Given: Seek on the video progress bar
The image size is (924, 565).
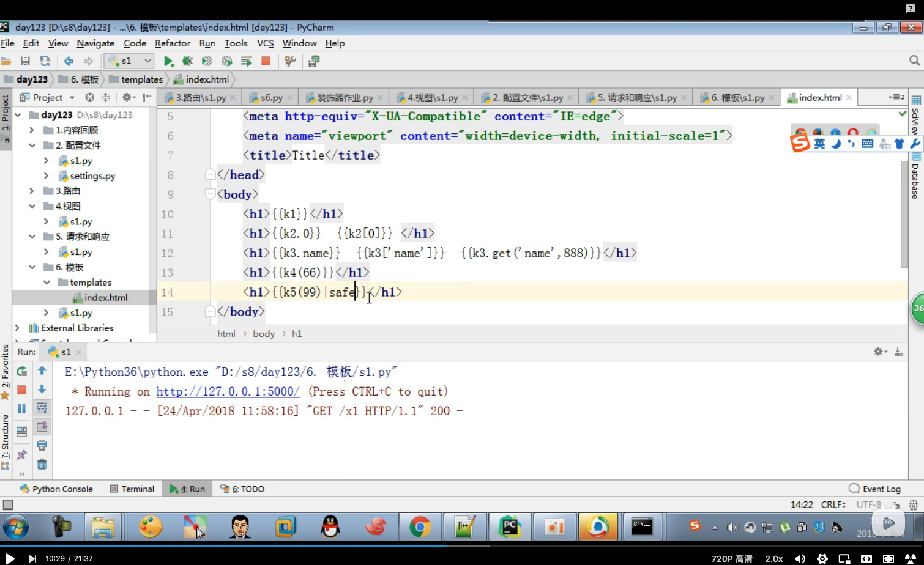Looking at the screenshot, I should coord(462,547).
